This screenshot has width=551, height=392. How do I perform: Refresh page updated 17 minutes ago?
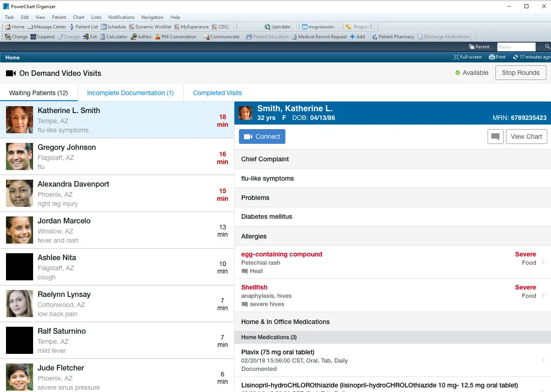pos(531,57)
